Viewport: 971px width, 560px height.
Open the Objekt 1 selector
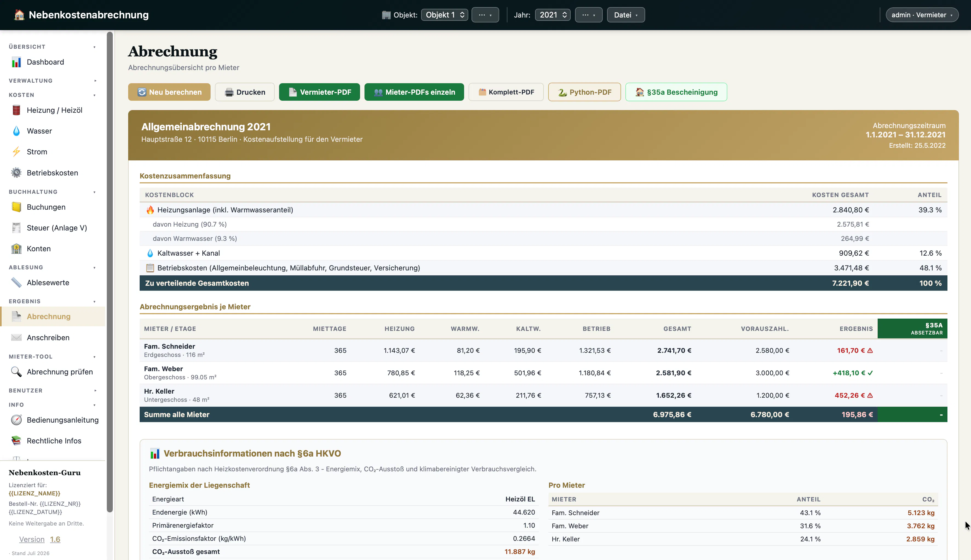(x=444, y=15)
